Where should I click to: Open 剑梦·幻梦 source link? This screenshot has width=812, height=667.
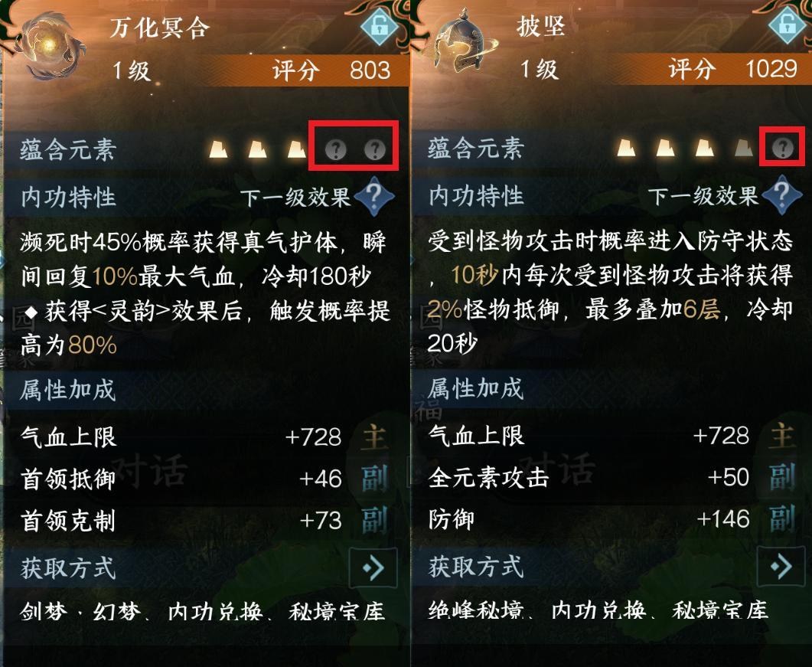80,612
